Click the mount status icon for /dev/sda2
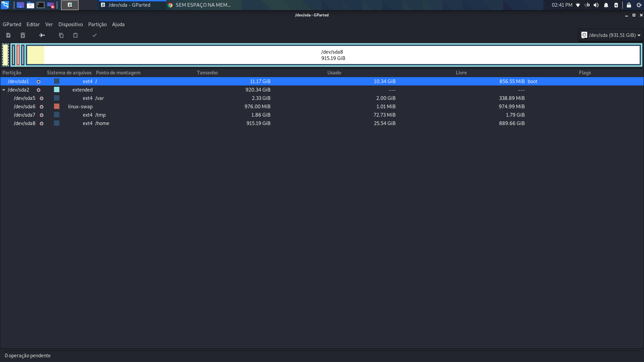The height and width of the screenshot is (362, 644). tap(39, 90)
